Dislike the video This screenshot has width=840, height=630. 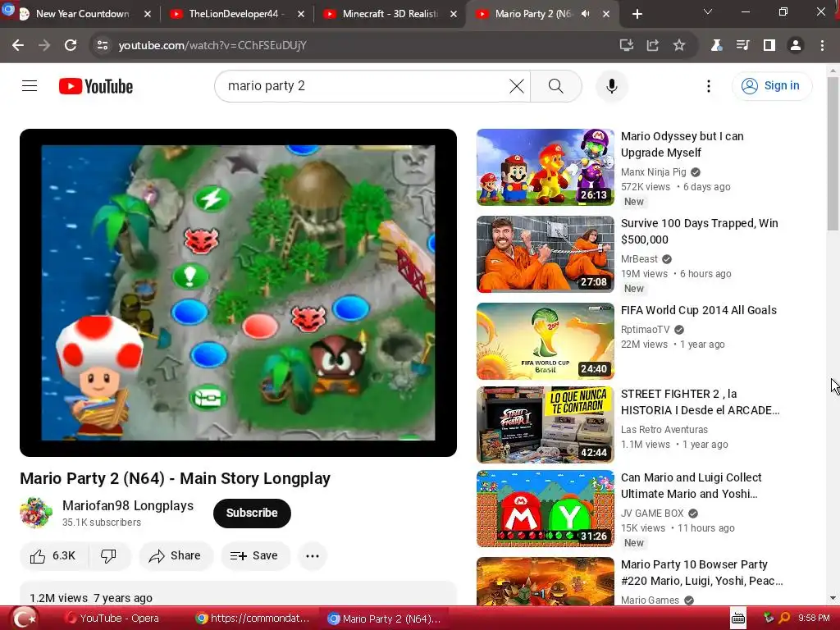(x=109, y=556)
